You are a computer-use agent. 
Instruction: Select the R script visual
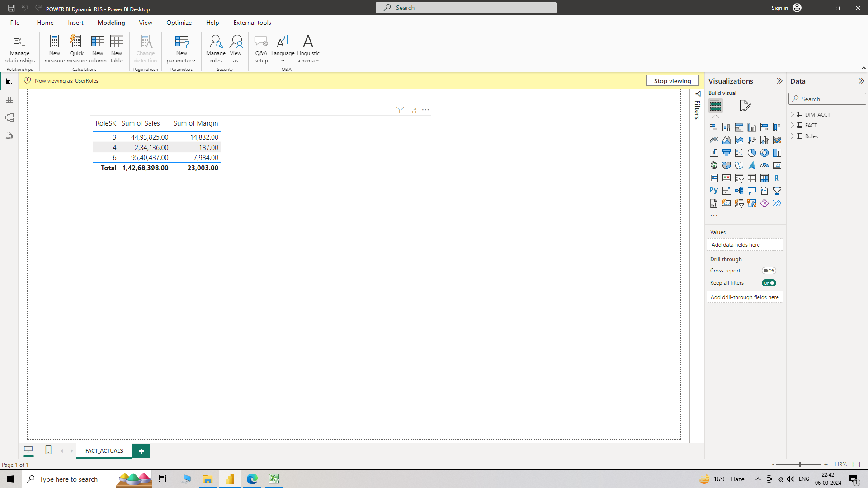(x=777, y=178)
